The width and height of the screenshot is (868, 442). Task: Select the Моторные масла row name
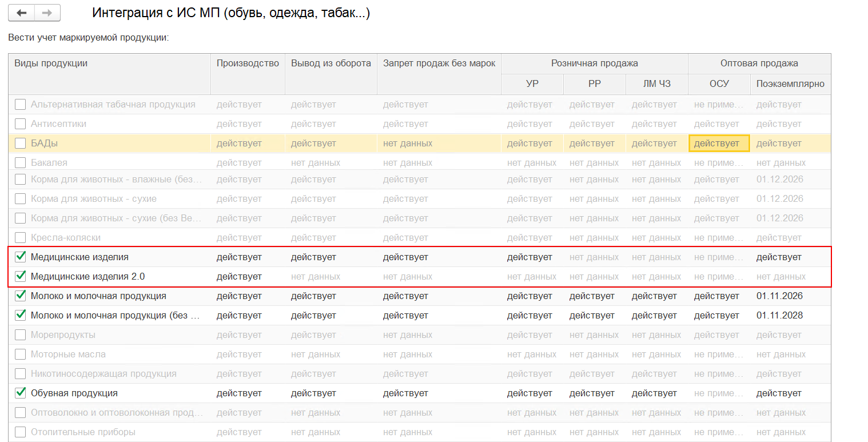tap(68, 355)
